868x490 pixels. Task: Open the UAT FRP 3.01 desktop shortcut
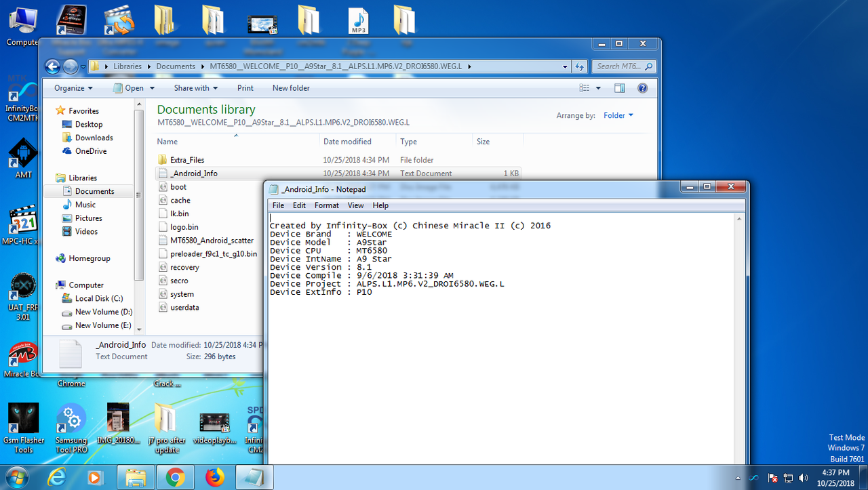(x=23, y=298)
